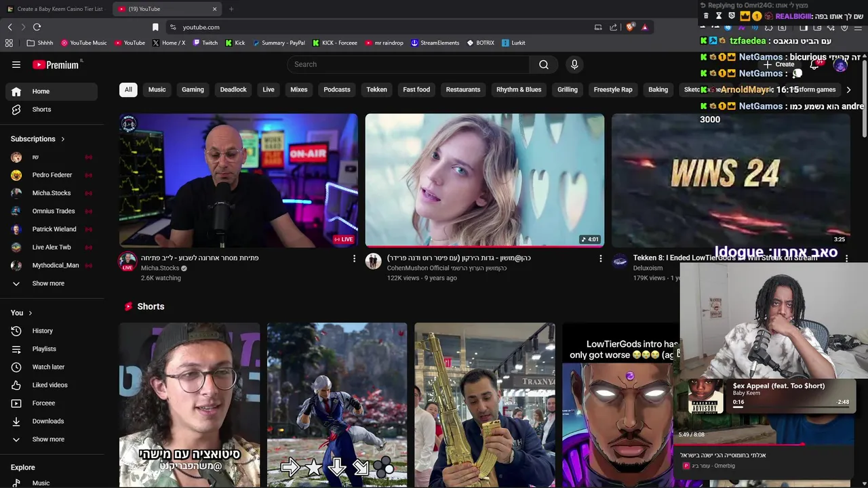Open options menu for Tekken 8 video
The image size is (868, 488).
click(x=846, y=258)
